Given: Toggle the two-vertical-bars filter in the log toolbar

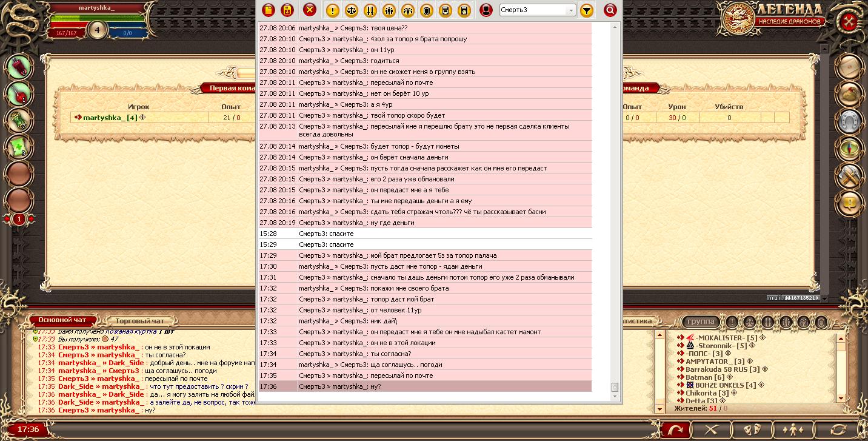Looking at the screenshot, I should point(370,10).
